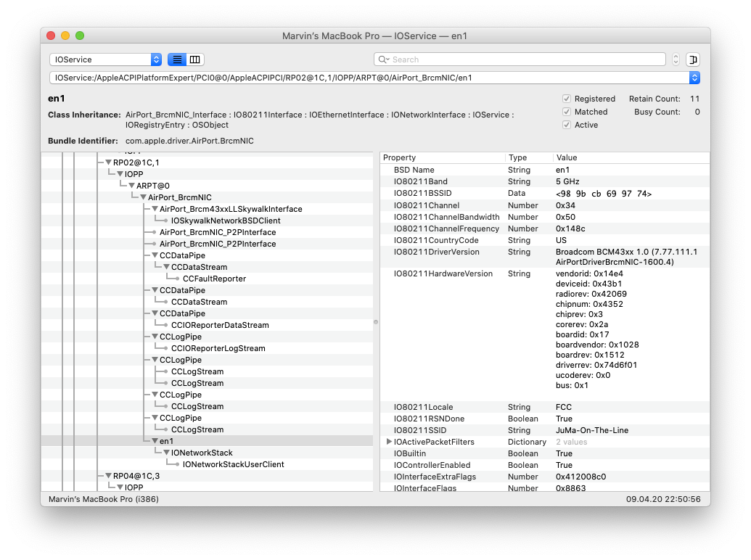The image size is (751, 560).
Task: Collapse the en1 node disclosure triangle
Action: click(155, 441)
